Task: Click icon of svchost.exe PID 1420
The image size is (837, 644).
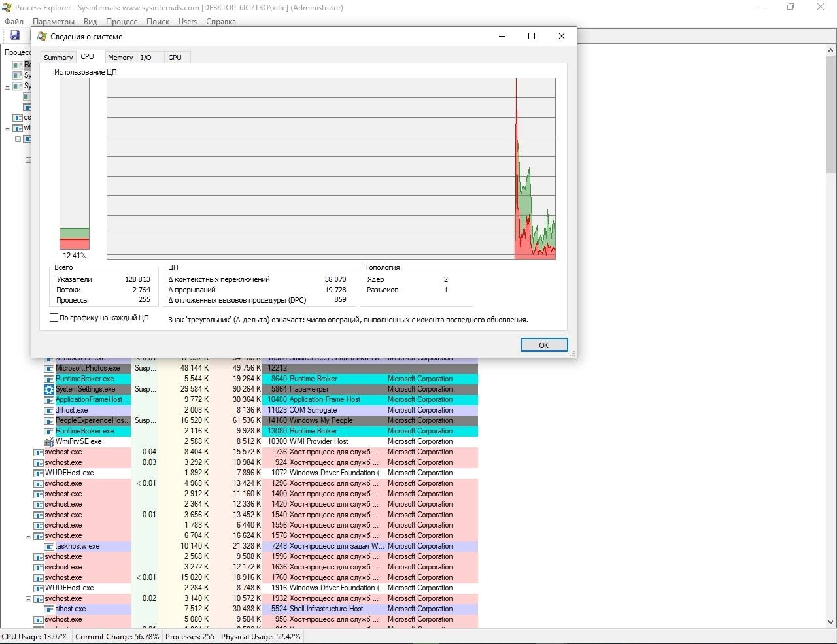Action: tap(39, 504)
